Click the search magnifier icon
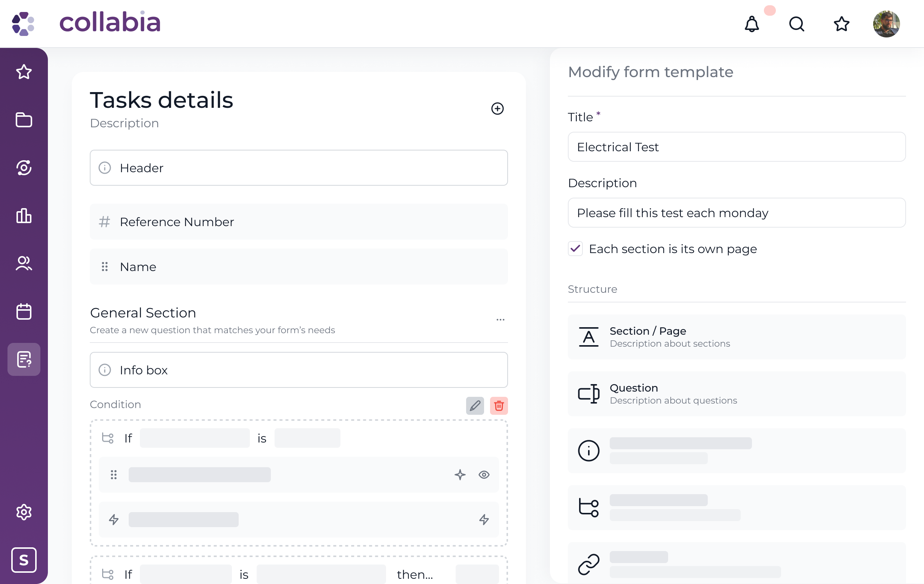Viewport: 924px width, 584px height. point(796,24)
